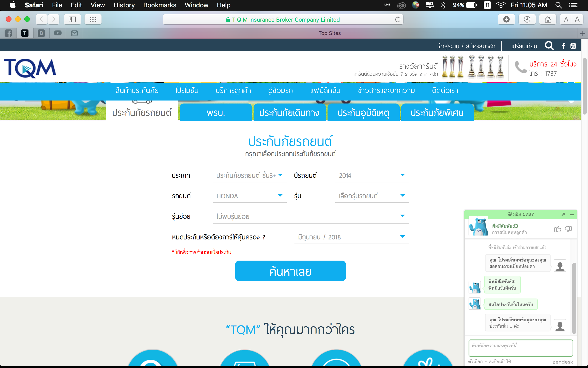The image size is (588, 368).
Task: Open the pinned B tab
Action: point(41,33)
